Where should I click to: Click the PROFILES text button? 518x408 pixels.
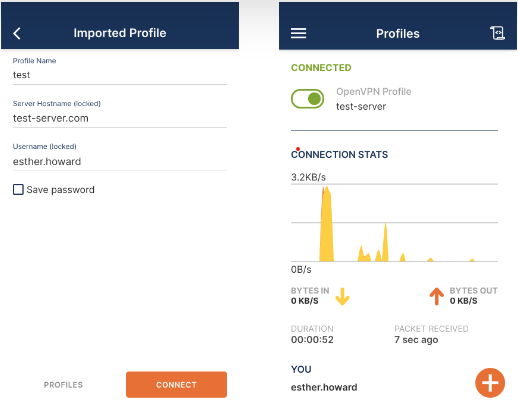click(63, 385)
